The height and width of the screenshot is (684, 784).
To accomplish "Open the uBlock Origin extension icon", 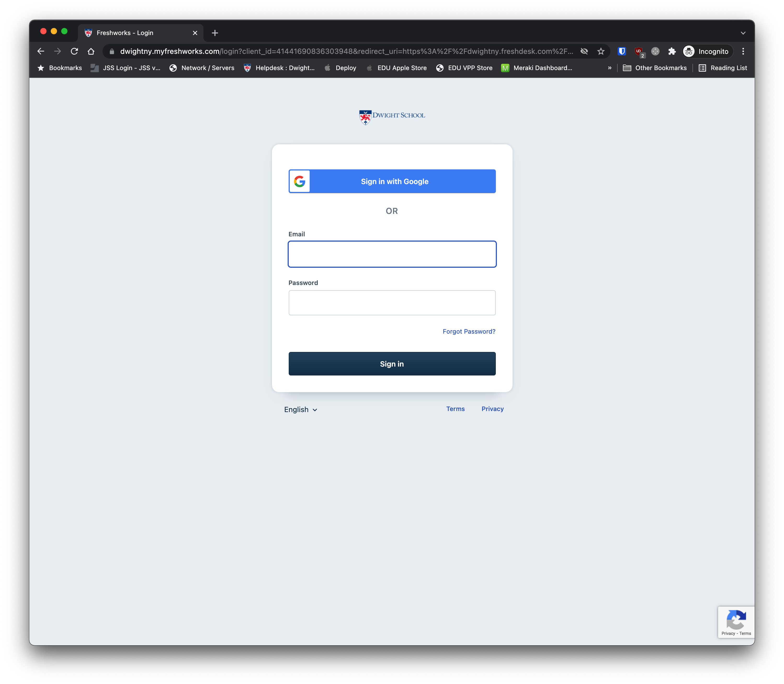I will pyautogui.click(x=639, y=51).
